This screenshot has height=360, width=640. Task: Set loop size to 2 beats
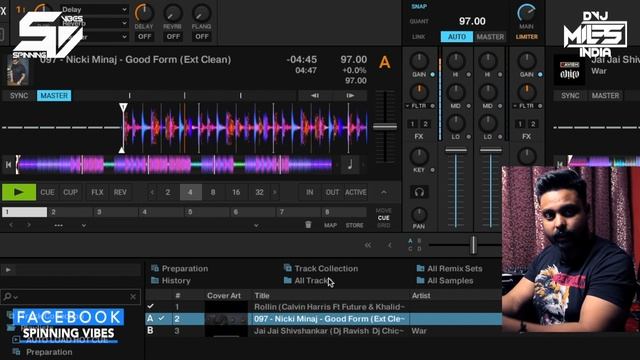coord(167,192)
